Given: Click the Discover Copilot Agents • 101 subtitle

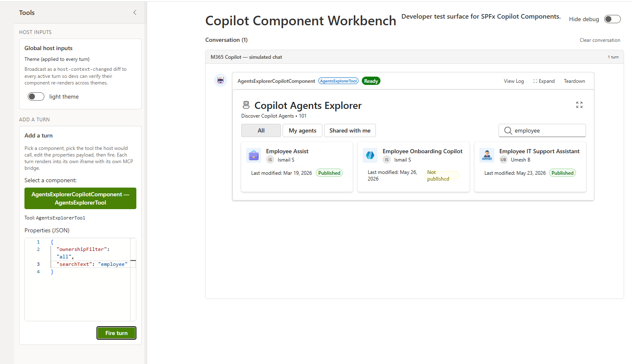Looking at the screenshot, I should tap(274, 116).
